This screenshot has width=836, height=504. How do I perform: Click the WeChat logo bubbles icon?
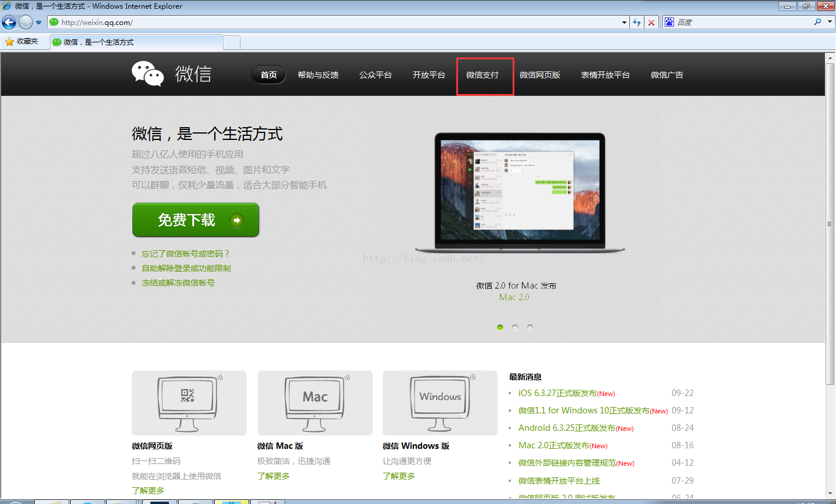(x=148, y=74)
